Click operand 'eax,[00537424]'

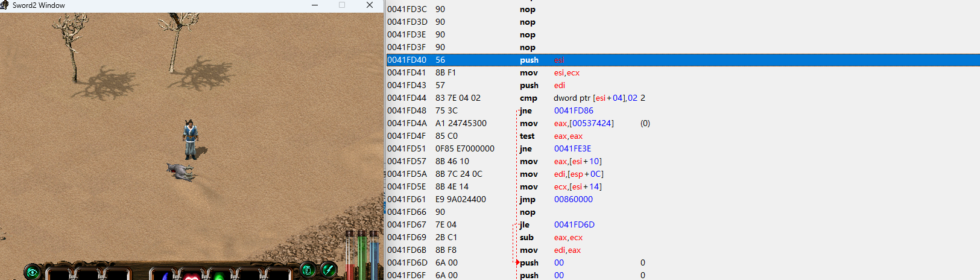pyautogui.click(x=584, y=123)
